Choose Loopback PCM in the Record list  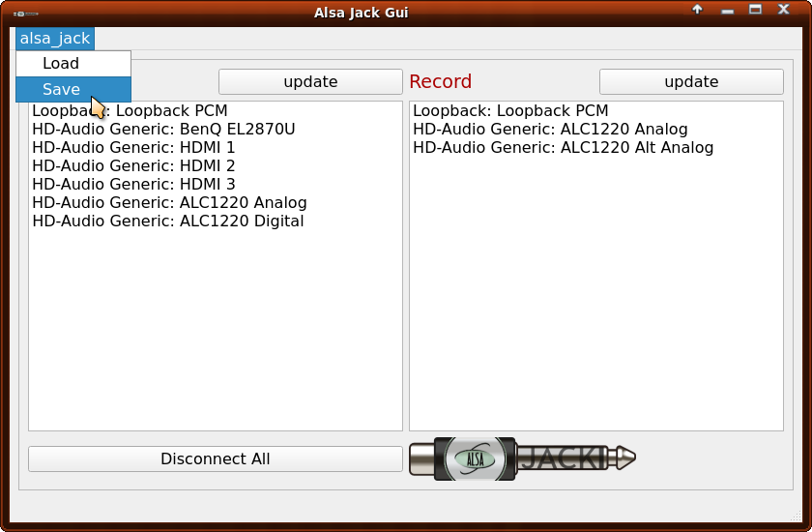tap(510, 111)
